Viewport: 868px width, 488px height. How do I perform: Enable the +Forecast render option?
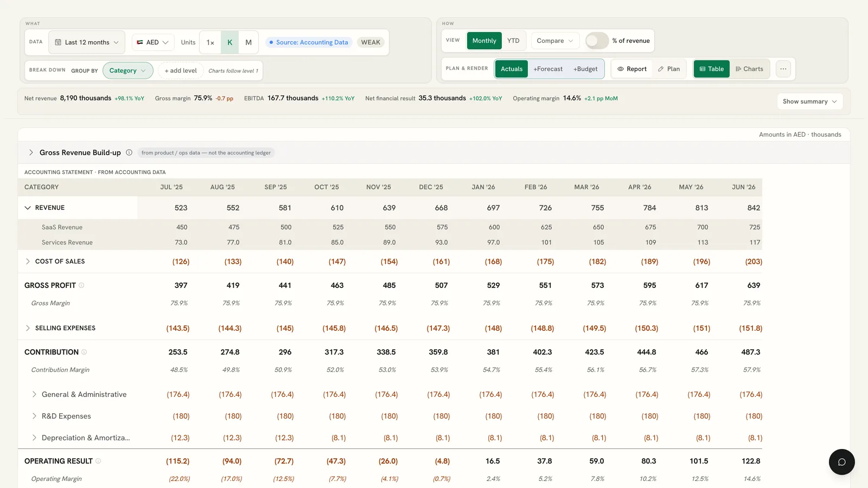[548, 69]
